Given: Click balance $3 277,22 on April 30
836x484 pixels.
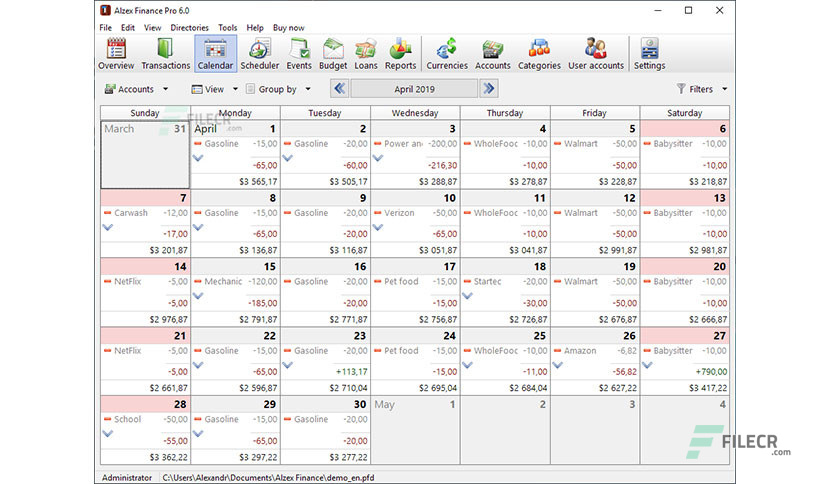Looking at the screenshot, I should click(348, 457).
